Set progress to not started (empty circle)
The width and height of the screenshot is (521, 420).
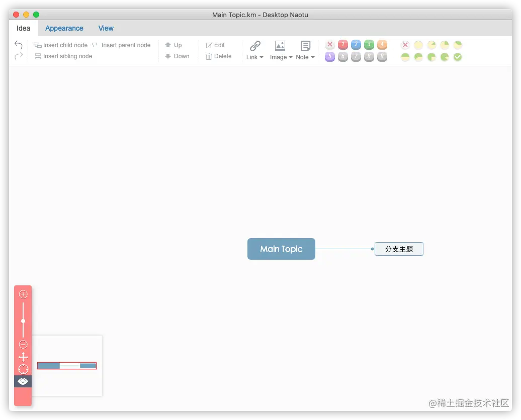pos(418,45)
